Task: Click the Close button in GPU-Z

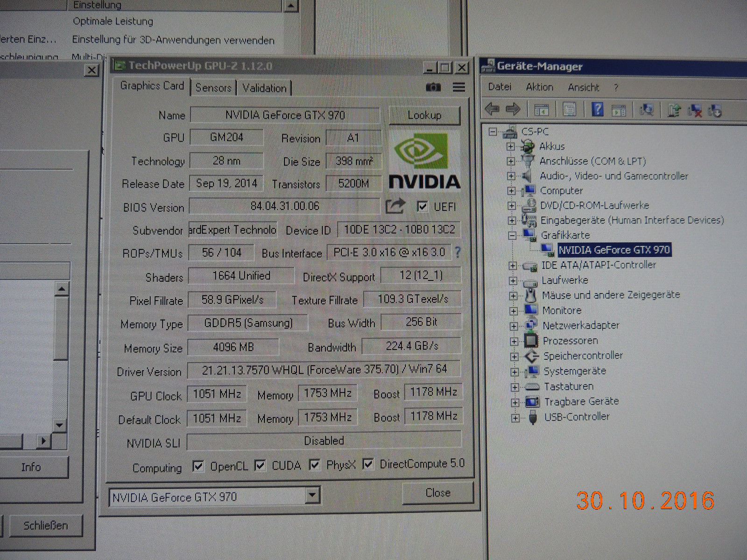Action: (x=438, y=493)
